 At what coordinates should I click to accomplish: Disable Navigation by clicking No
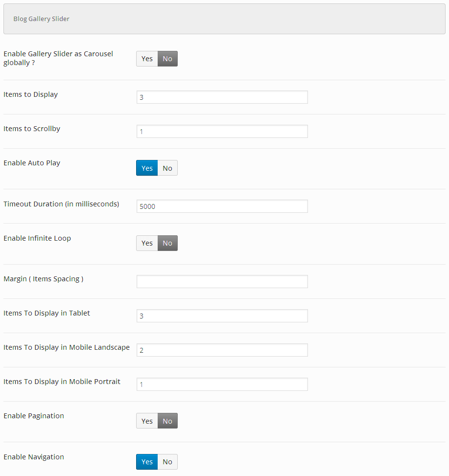tap(167, 462)
